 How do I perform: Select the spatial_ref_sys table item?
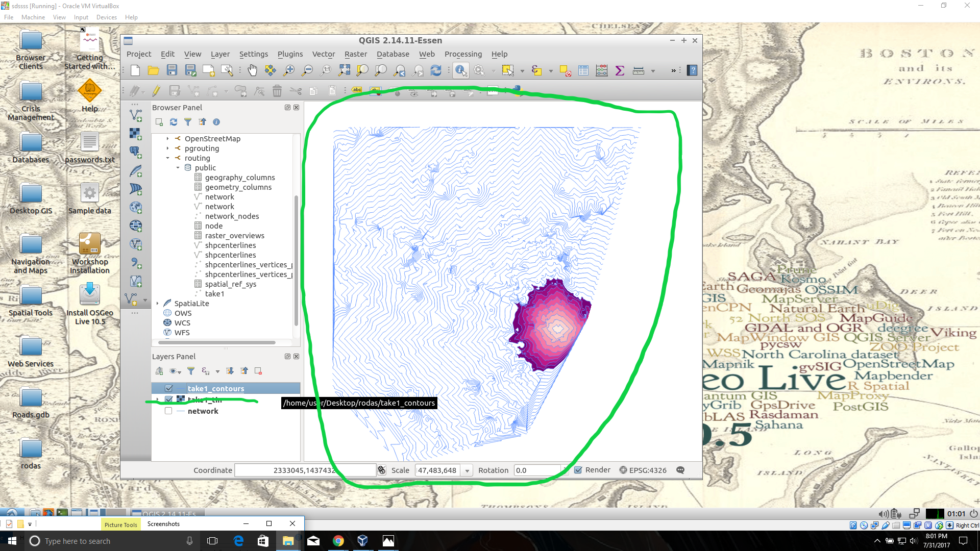(230, 284)
